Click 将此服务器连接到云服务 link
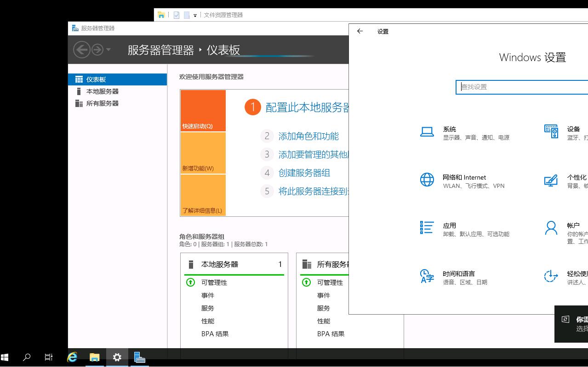The image size is (588, 367). tap(314, 191)
